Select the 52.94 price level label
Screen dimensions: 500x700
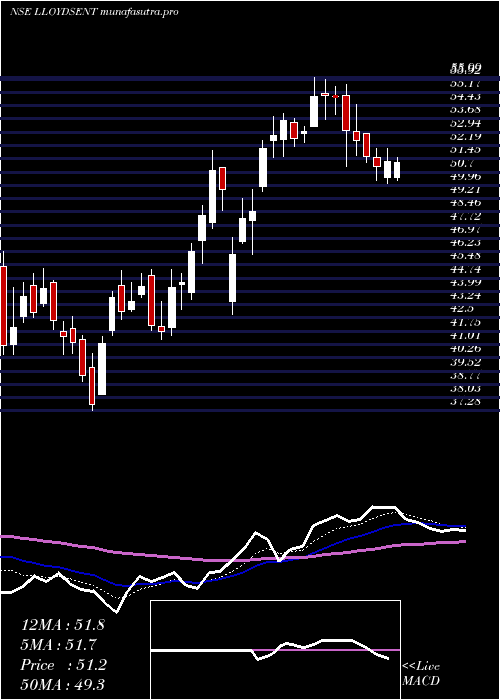click(465, 123)
